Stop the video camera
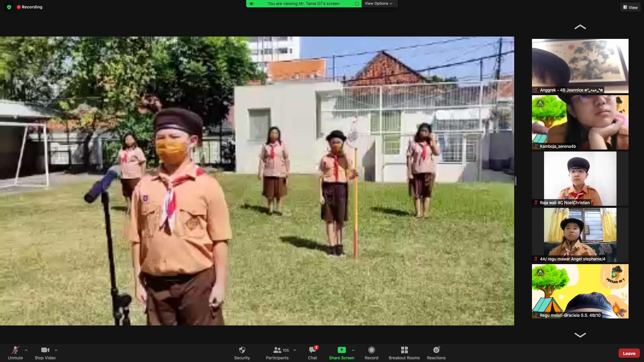The image size is (644, 362). tap(45, 350)
